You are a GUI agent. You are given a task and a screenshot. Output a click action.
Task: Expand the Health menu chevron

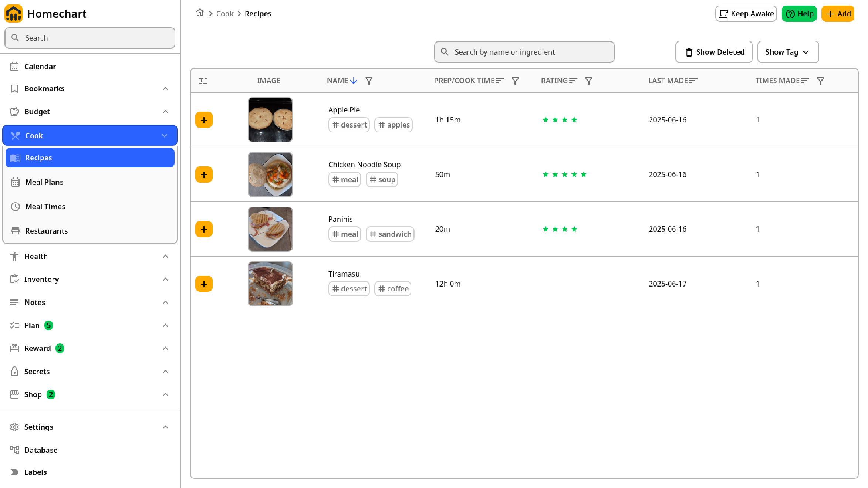[165, 256]
